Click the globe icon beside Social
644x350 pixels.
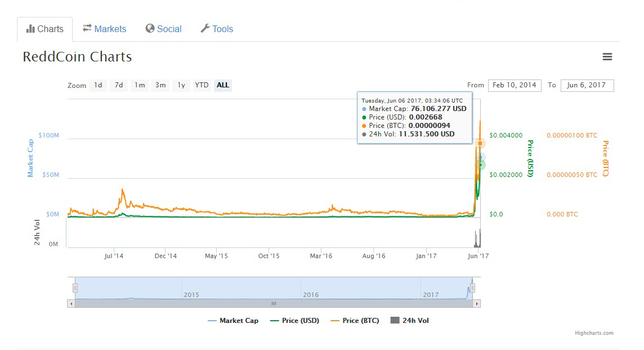[150, 28]
